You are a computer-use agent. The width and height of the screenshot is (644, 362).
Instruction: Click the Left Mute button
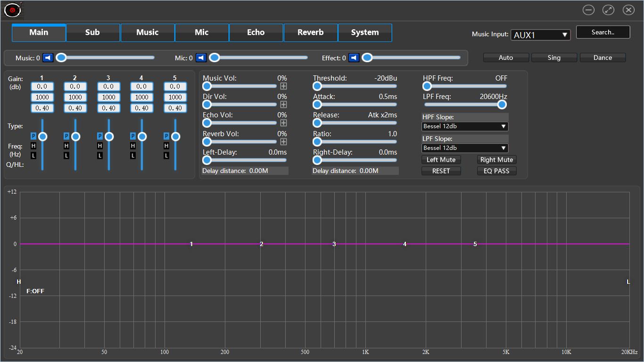[441, 160]
